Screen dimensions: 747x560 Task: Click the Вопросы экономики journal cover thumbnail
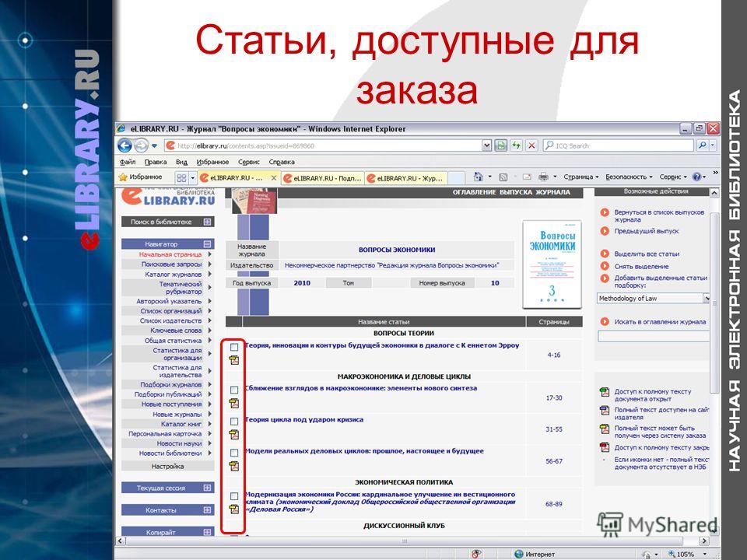pos(552,264)
